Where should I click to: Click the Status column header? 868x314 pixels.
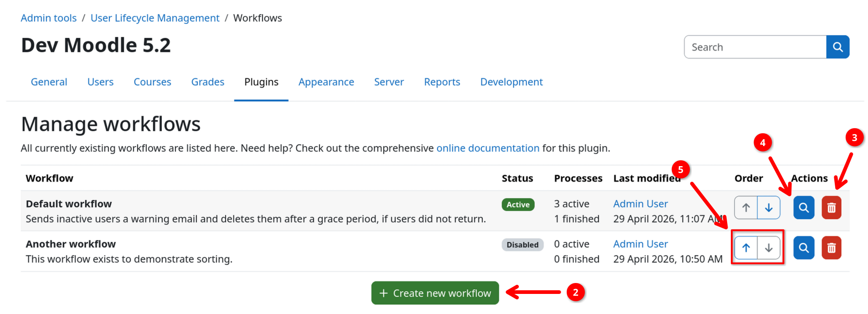[517, 178]
